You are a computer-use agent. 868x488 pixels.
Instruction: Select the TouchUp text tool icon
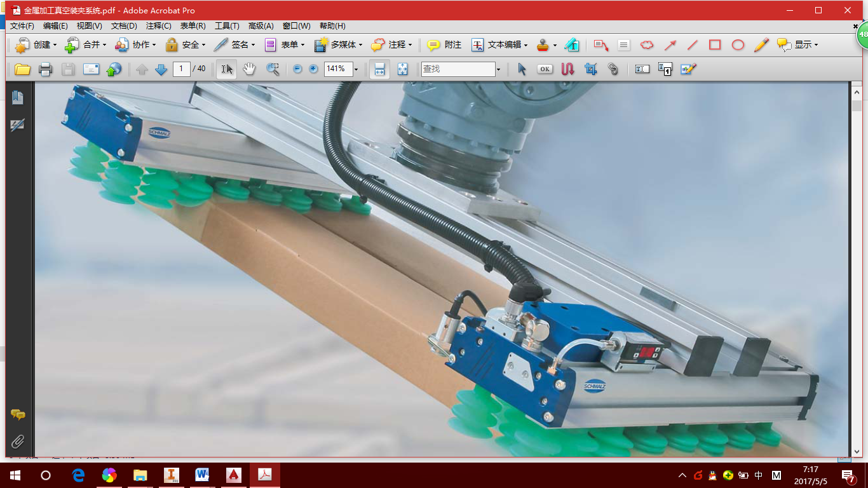[642, 69]
